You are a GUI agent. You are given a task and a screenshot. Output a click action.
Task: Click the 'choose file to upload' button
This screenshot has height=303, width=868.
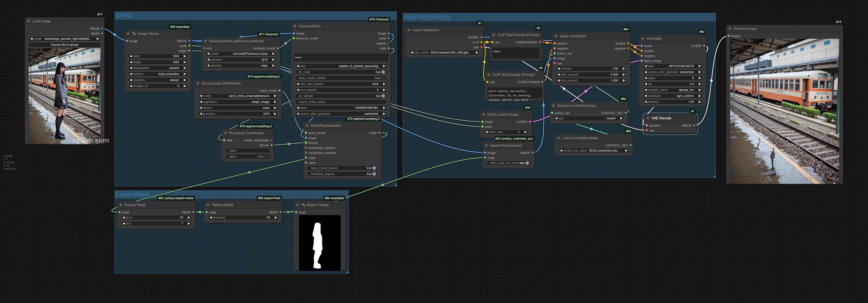tap(64, 45)
